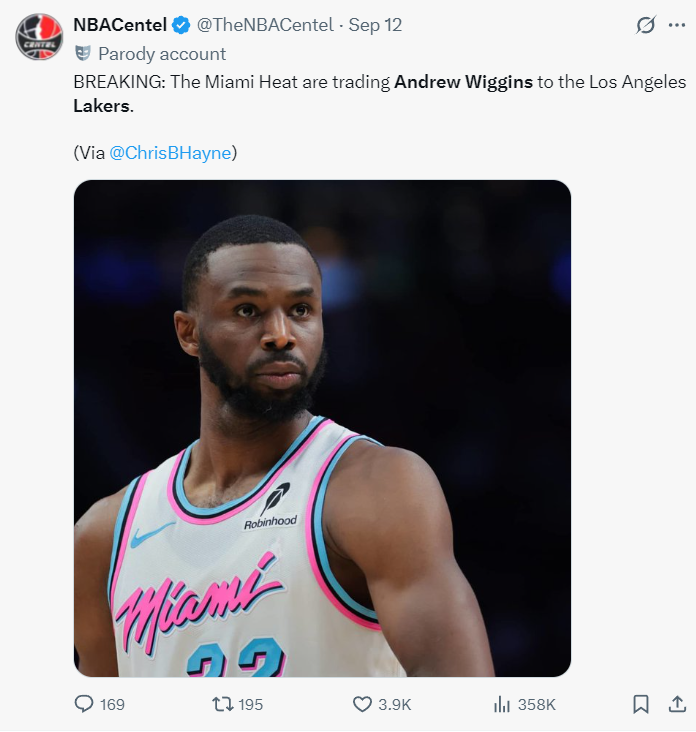Screen dimensions: 696x732
Task: Open the NBACentel profile avatar
Action: (x=39, y=37)
